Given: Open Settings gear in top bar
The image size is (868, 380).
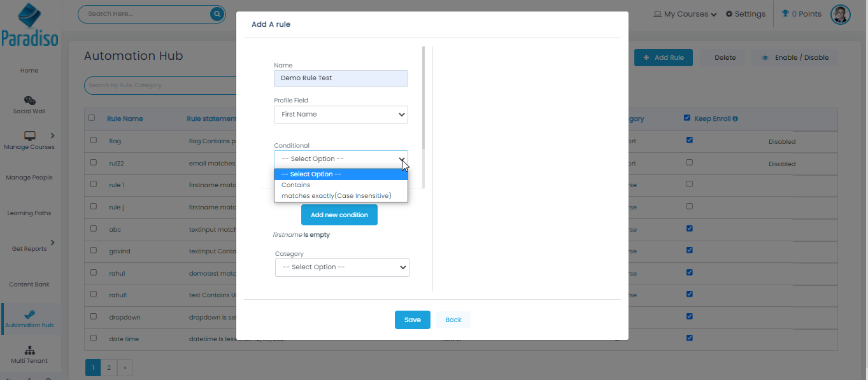Looking at the screenshot, I should tap(729, 14).
